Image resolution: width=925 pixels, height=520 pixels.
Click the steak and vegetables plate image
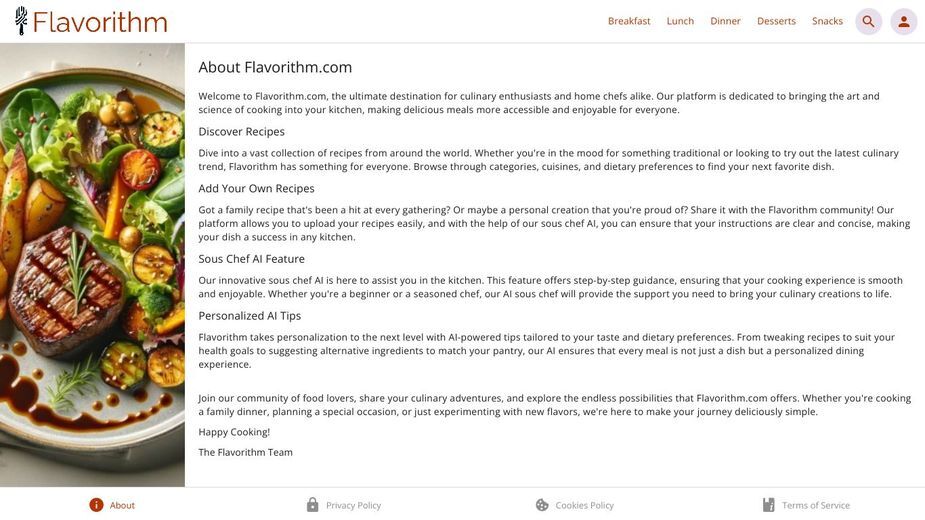92,265
